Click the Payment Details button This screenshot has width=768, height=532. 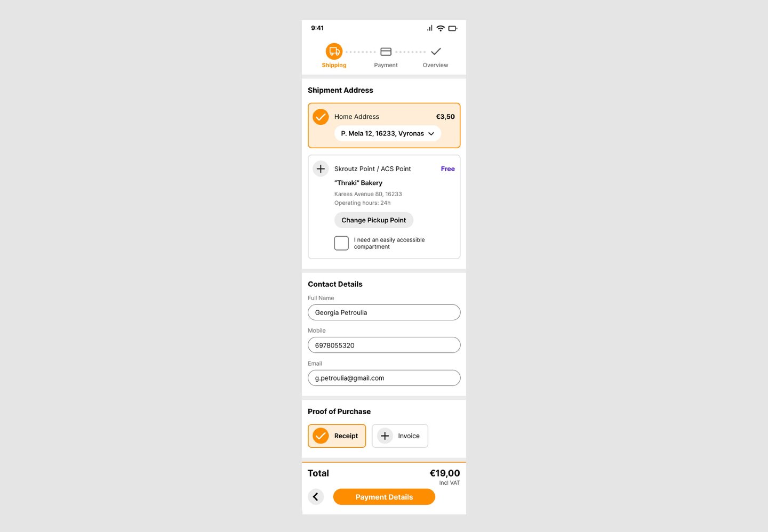[x=384, y=497]
